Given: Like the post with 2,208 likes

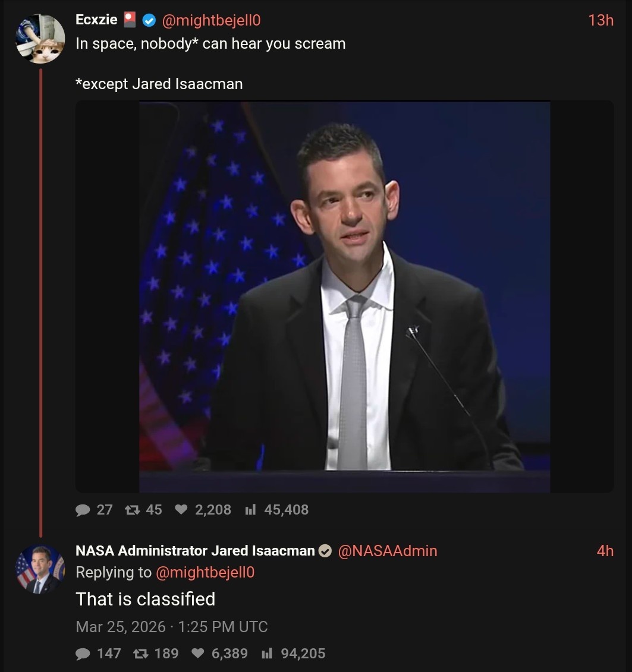Looking at the screenshot, I should pyautogui.click(x=181, y=510).
